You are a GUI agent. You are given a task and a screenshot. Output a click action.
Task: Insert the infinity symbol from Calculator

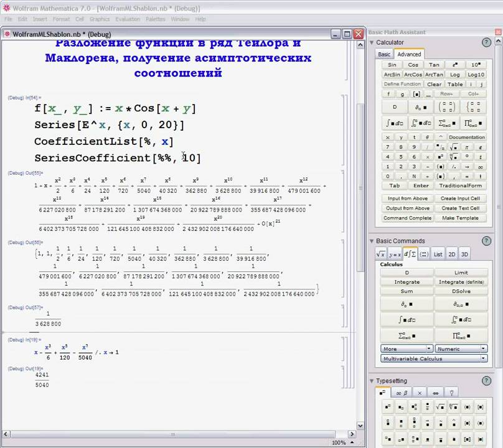click(x=480, y=167)
